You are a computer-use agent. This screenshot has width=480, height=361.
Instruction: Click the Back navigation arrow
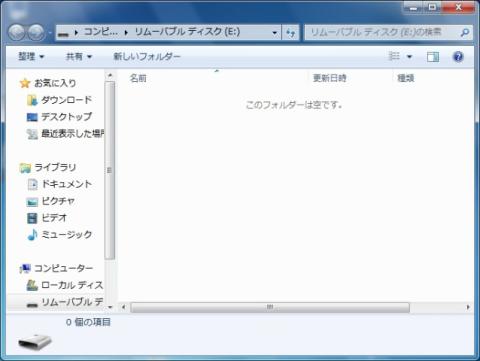click(16, 32)
